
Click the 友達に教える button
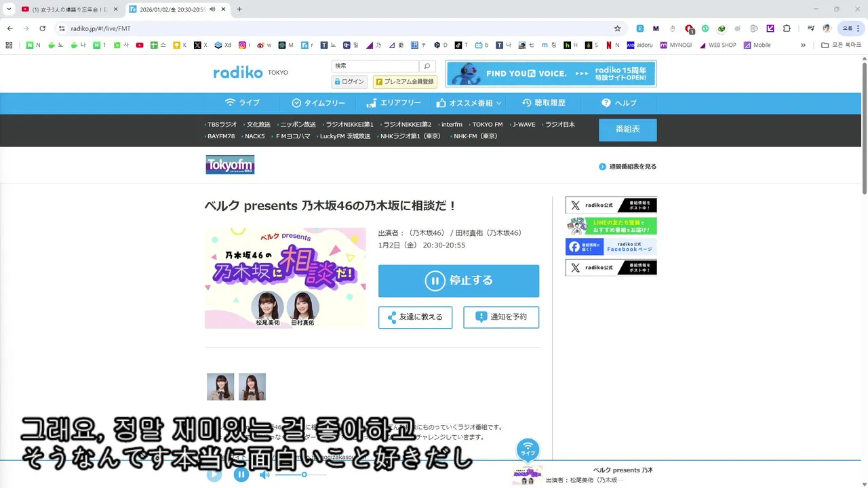coord(415,317)
